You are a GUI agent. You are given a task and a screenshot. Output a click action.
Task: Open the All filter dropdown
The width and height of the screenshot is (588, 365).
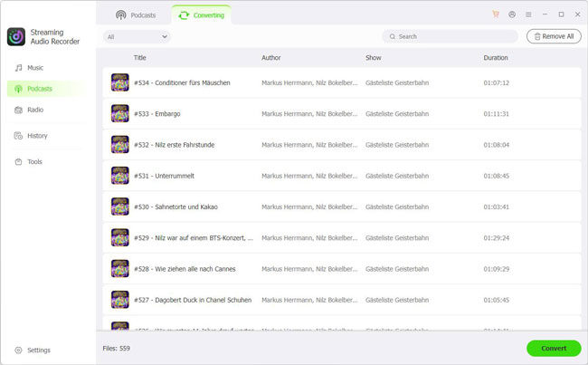[x=137, y=37]
